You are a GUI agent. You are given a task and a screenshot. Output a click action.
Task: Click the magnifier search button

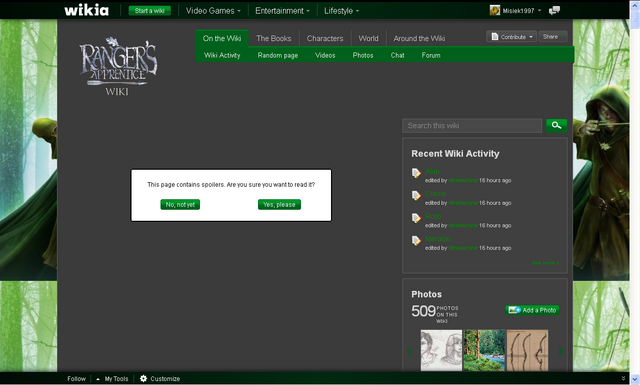coord(556,125)
